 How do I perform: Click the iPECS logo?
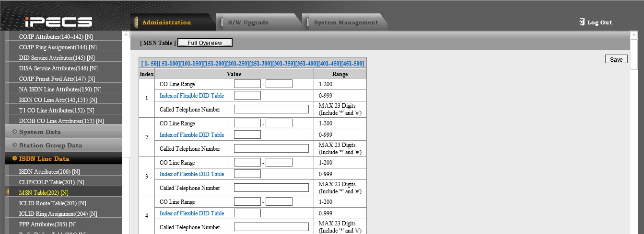click(59, 22)
